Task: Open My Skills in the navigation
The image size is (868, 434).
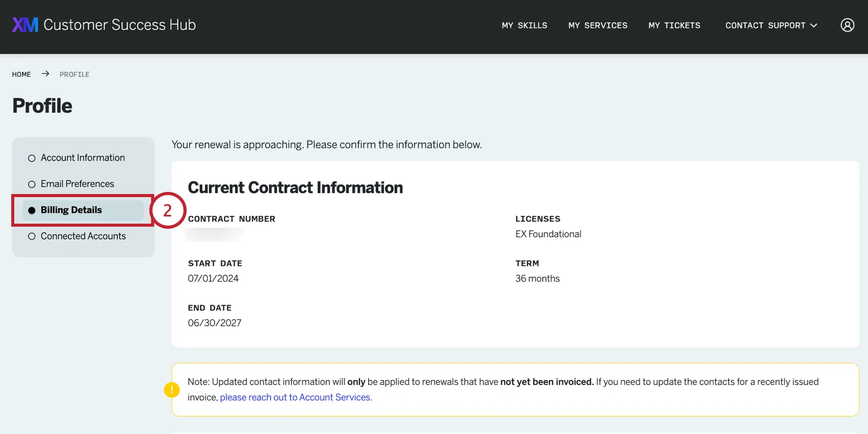Action: coord(524,26)
